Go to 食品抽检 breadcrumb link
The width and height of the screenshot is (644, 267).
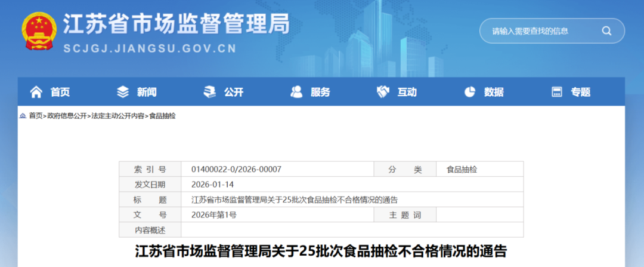pos(162,116)
